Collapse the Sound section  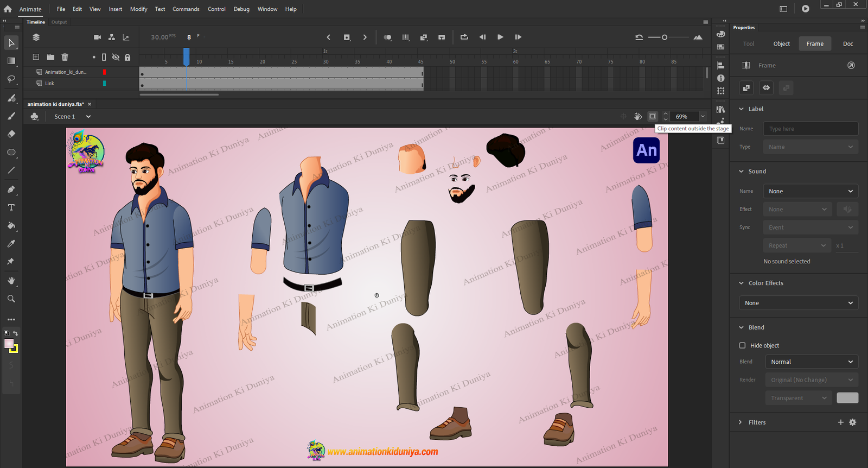pyautogui.click(x=741, y=172)
